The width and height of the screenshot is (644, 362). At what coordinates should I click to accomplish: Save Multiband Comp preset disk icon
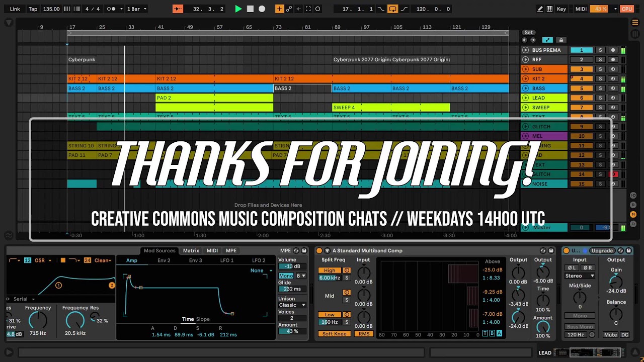coord(551,250)
